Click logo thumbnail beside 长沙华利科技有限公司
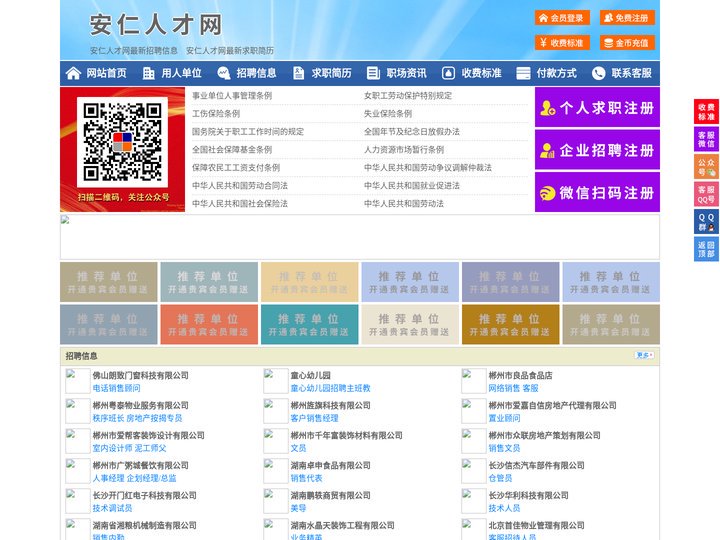This screenshot has width=720, height=540. [473, 501]
